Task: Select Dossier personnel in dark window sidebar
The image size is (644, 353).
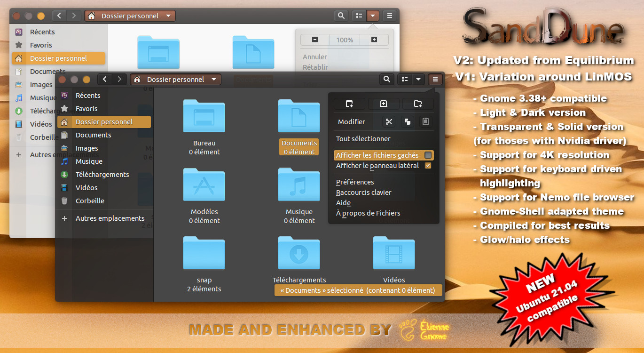Action: (104, 122)
